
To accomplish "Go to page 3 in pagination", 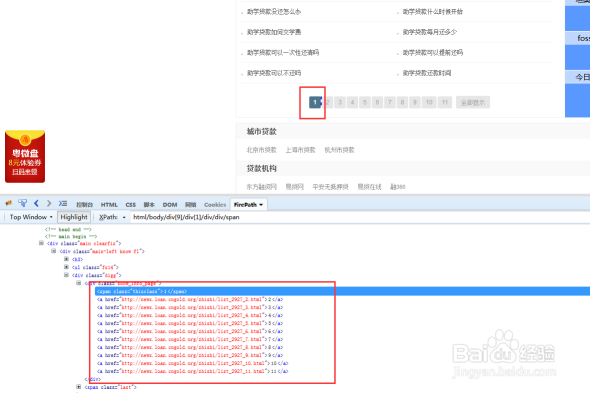I will (x=340, y=102).
